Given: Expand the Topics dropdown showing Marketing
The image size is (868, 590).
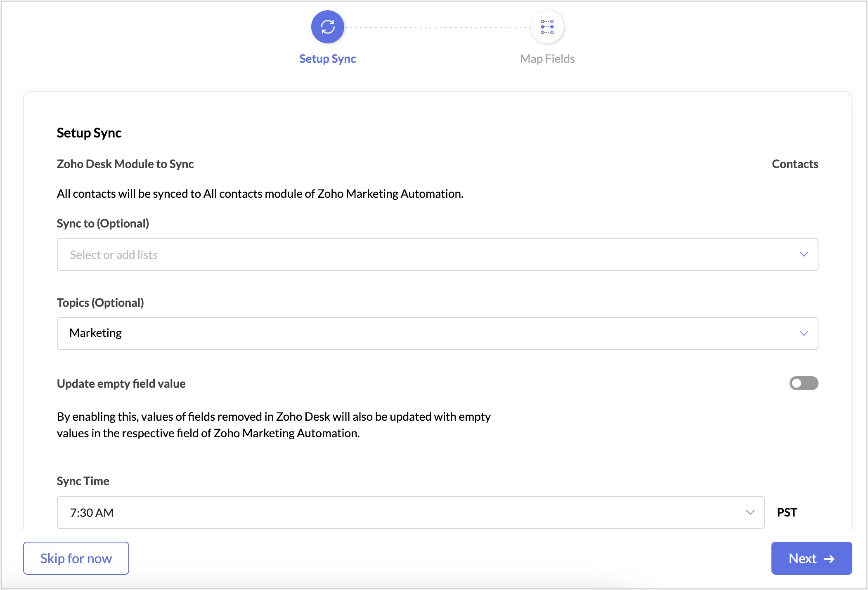Looking at the screenshot, I should [438, 334].
